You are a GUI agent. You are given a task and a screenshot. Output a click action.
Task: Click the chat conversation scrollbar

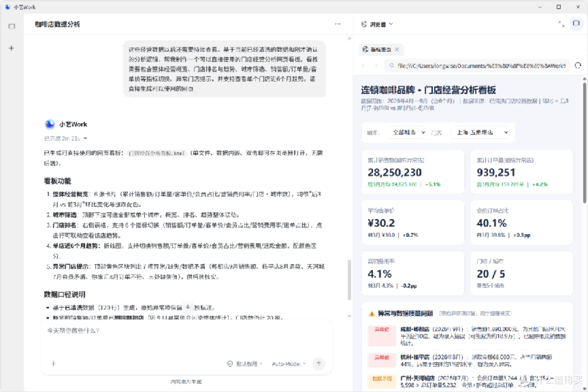[350, 280]
